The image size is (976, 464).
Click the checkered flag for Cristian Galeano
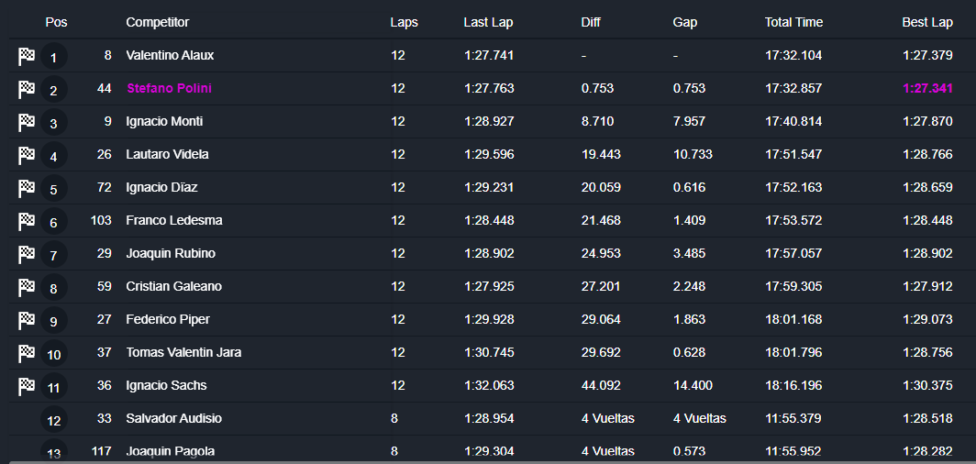(26, 287)
